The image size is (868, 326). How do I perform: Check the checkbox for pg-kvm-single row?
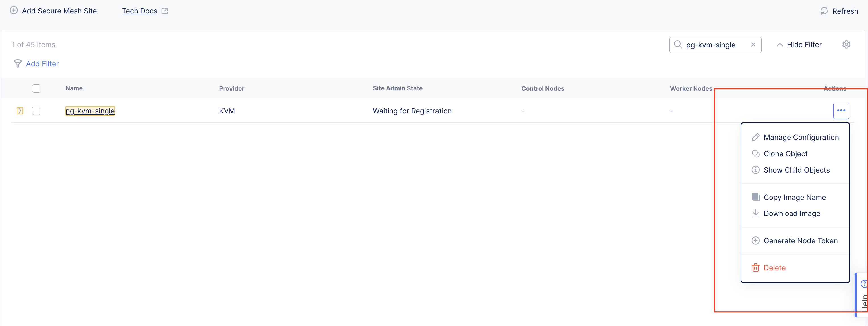36,111
